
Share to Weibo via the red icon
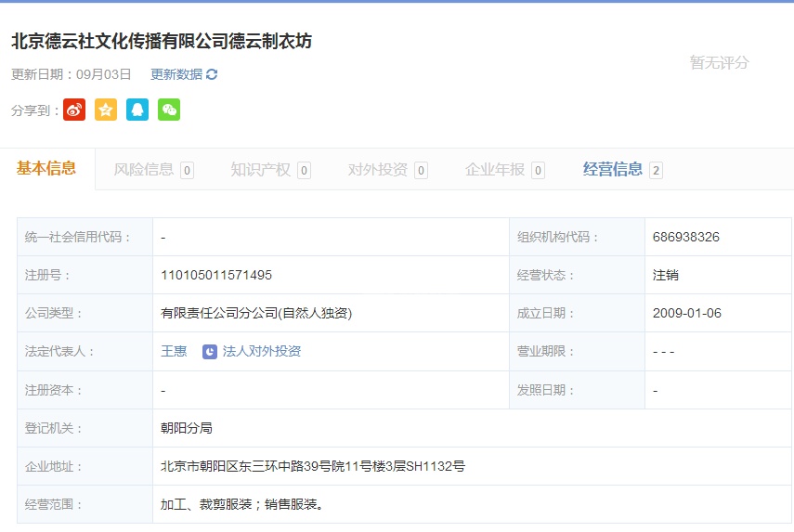[x=74, y=110]
